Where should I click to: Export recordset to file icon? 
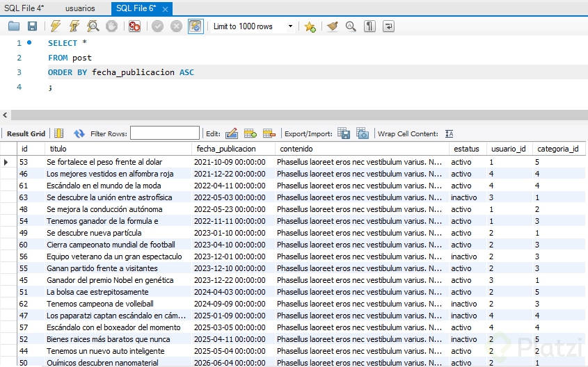(x=344, y=133)
